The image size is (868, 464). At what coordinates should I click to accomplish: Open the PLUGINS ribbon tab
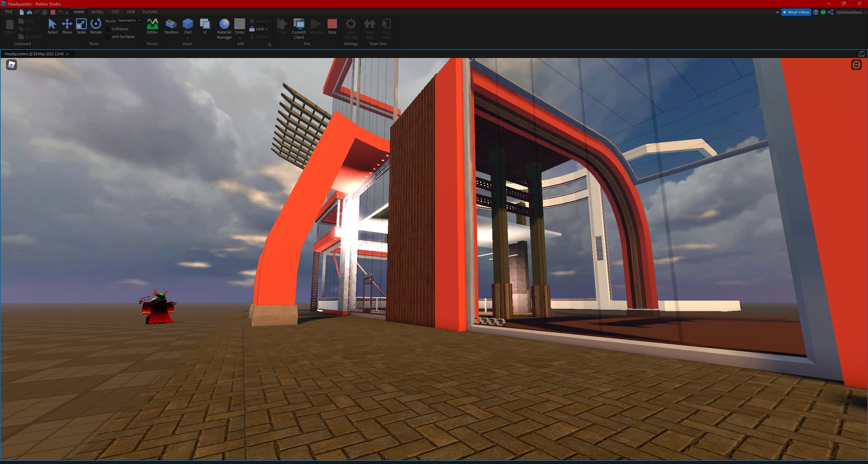pos(150,12)
